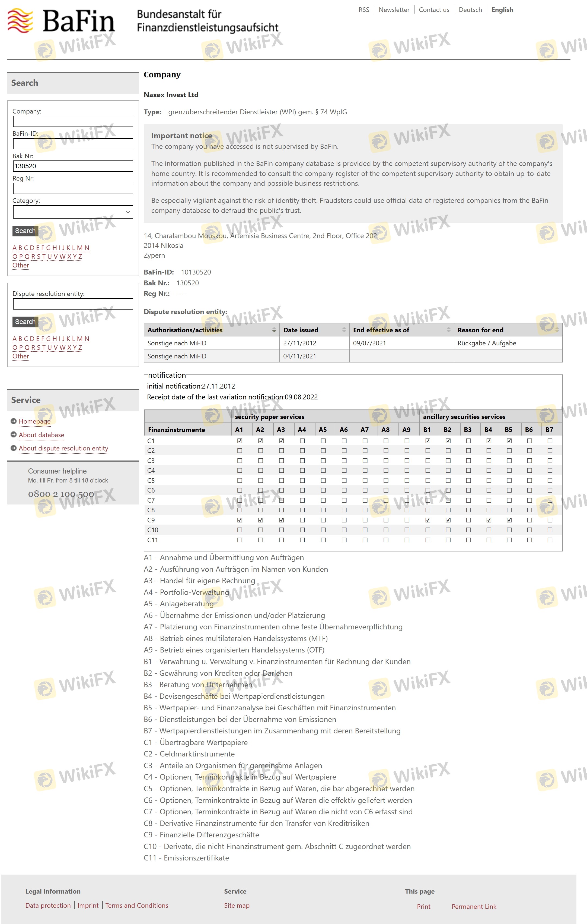This screenshot has height=924, width=587.
Task: Click into the Bak Nr input field
Action: coord(73,166)
